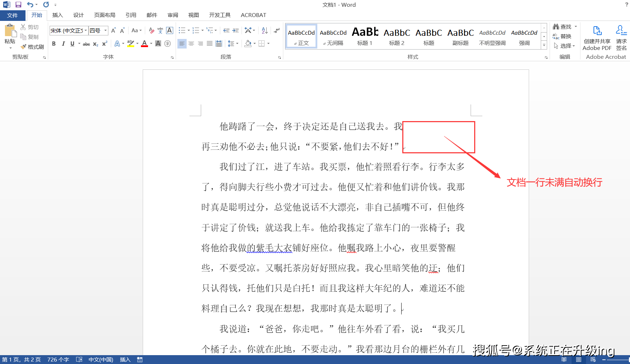Toggle show paragraph marks
Image resolution: width=630 pixels, height=364 pixels.
click(277, 30)
